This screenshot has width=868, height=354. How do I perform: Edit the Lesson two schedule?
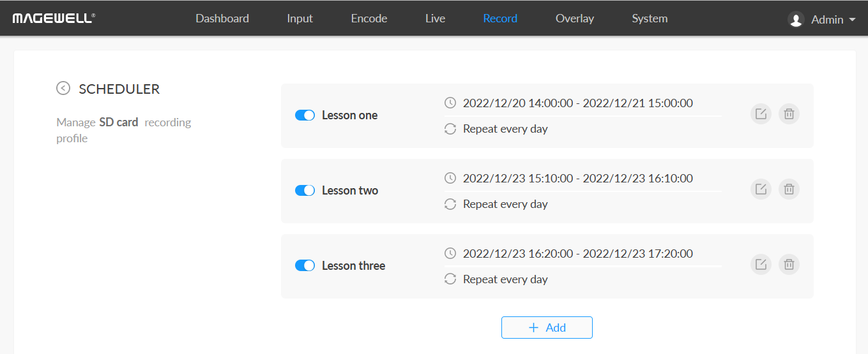[761, 189]
